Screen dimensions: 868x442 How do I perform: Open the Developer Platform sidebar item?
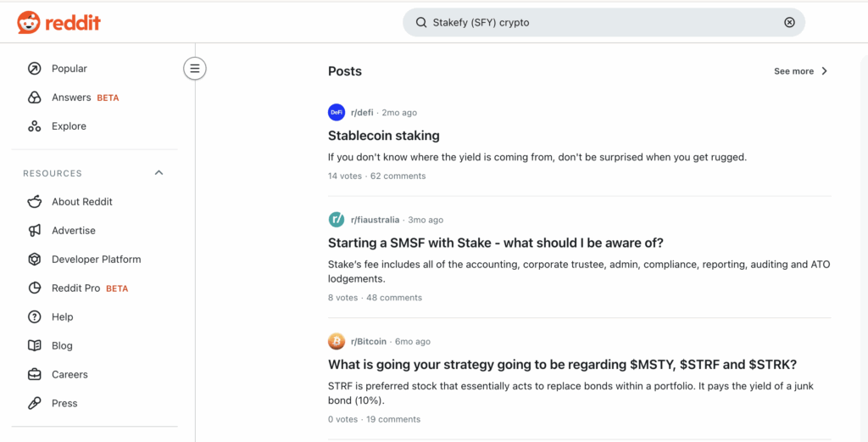click(x=96, y=260)
